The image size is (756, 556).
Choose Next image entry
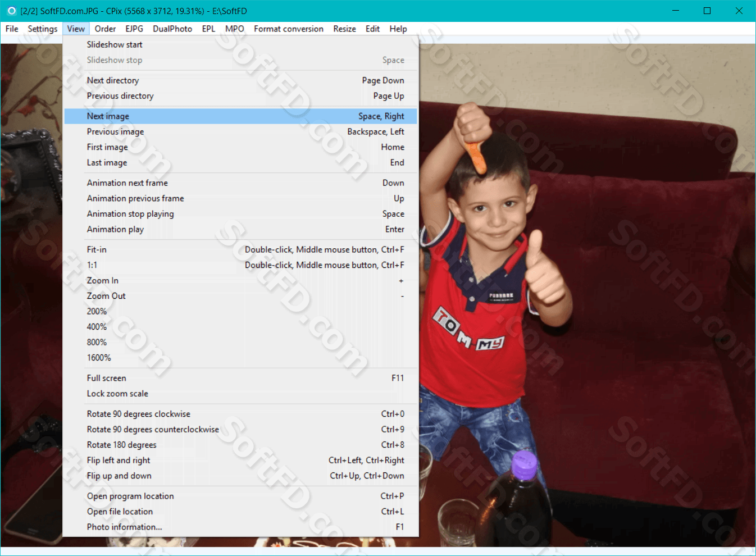point(240,116)
